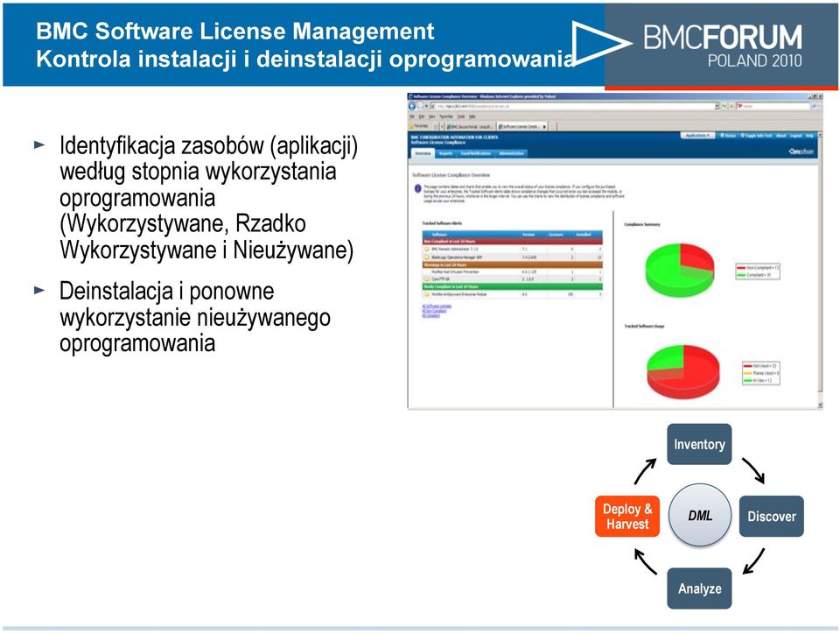Open the About link
840x634 pixels.
point(781,136)
